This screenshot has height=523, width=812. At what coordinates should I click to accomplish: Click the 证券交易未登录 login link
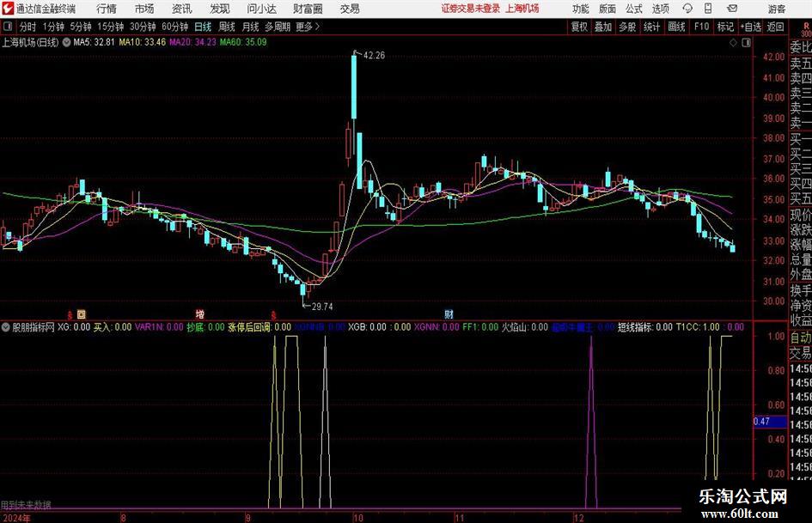click(471, 9)
